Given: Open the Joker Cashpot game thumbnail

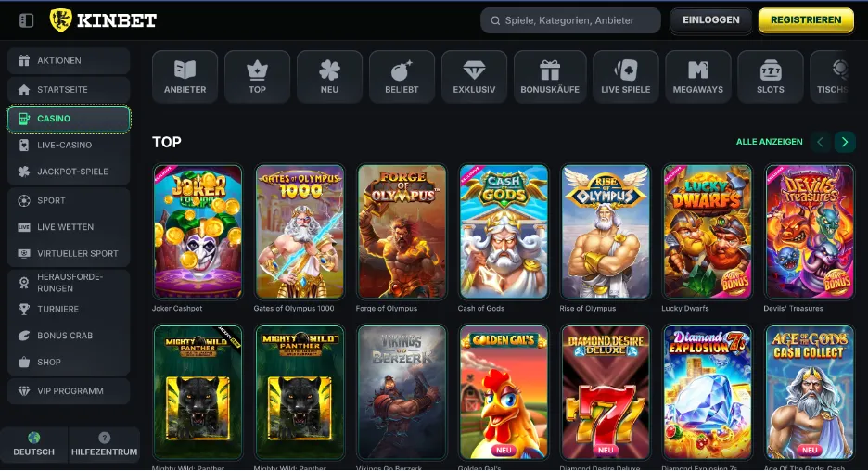Looking at the screenshot, I should tap(198, 232).
